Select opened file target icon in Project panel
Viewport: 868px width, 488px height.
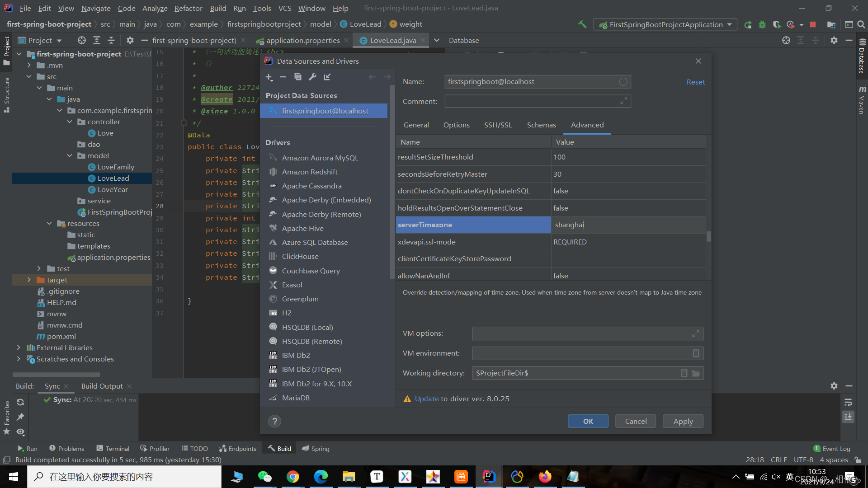tap(82, 40)
